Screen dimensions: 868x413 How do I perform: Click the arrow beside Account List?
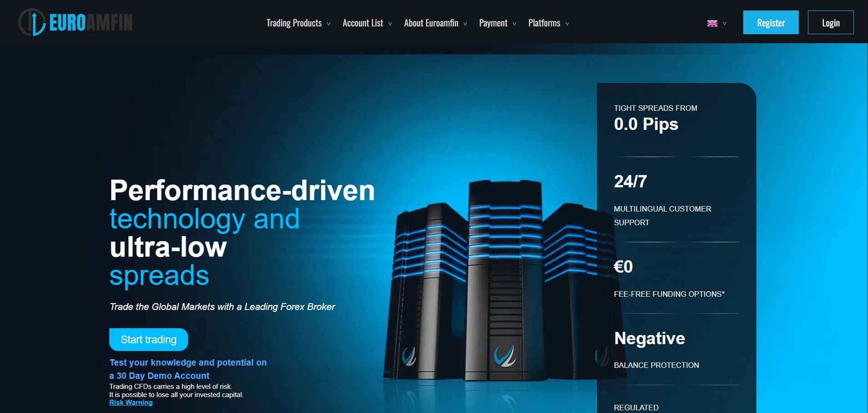(x=390, y=24)
